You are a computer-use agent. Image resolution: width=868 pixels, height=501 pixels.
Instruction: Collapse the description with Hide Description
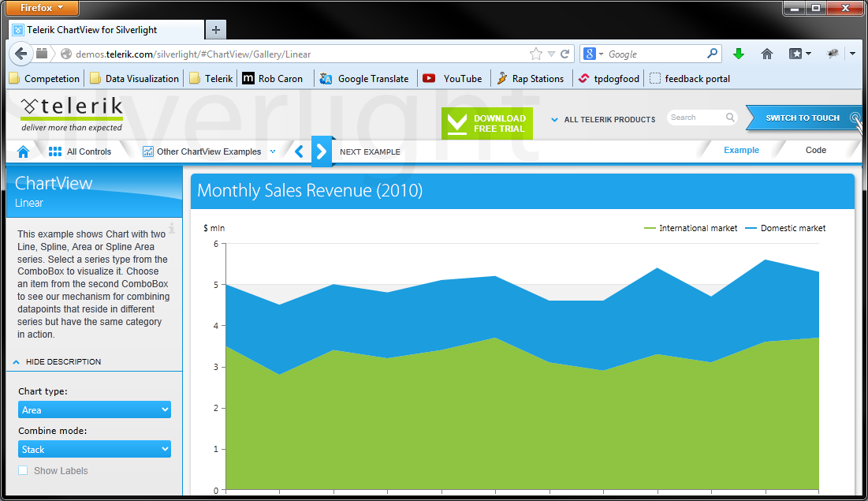point(57,361)
